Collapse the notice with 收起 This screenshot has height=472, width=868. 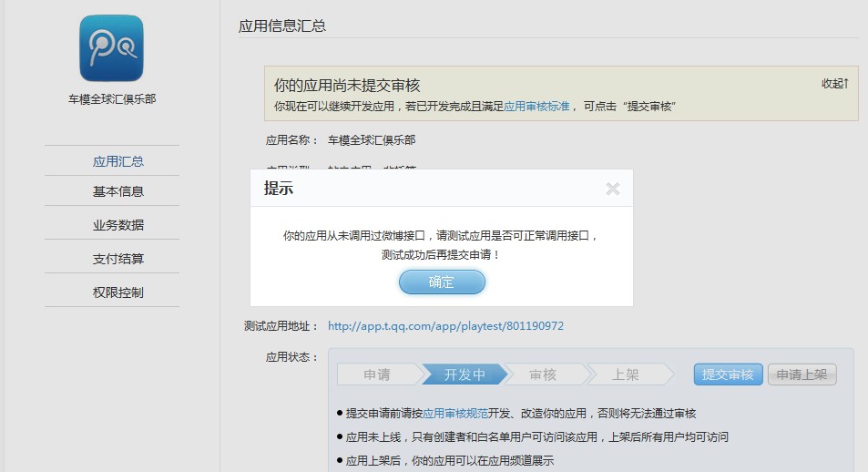pos(835,84)
